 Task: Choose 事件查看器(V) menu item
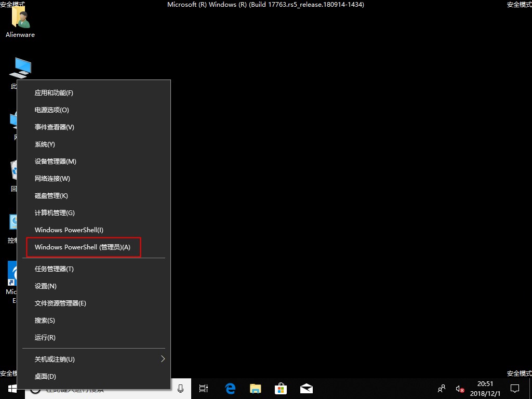click(x=55, y=127)
